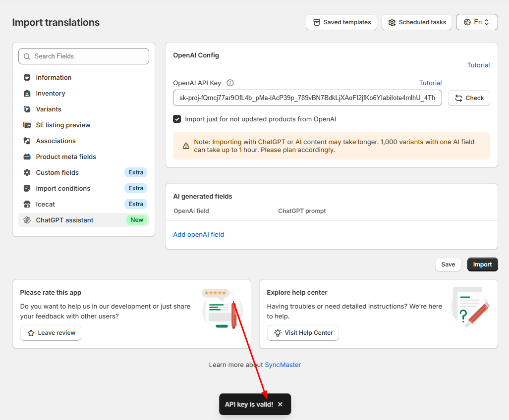Click the globe icon on language selector
Viewport: 509px width, 420px height.
467,22
